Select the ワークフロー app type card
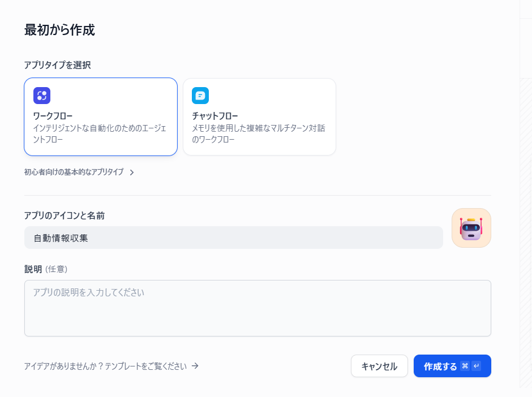This screenshot has height=397, width=532. coord(101,116)
